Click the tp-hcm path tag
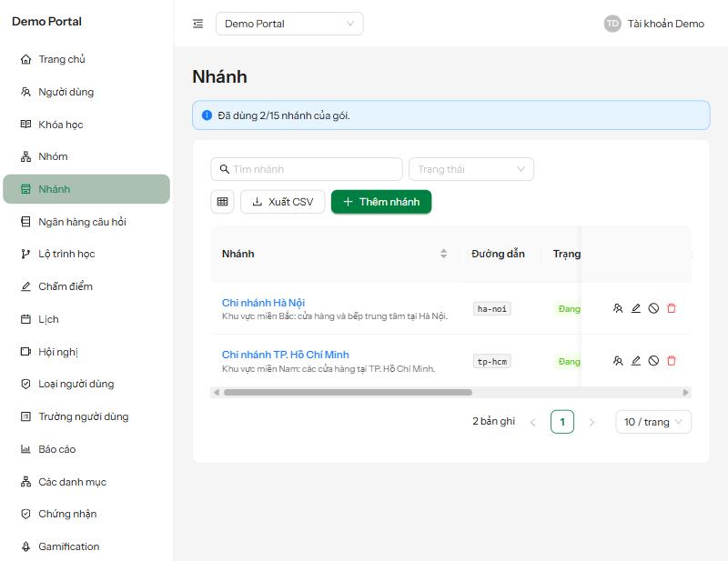The width and height of the screenshot is (728, 561). 491,362
